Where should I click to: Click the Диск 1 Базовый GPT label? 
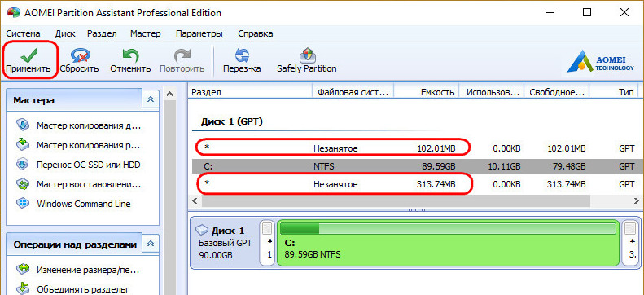[225, 242]
